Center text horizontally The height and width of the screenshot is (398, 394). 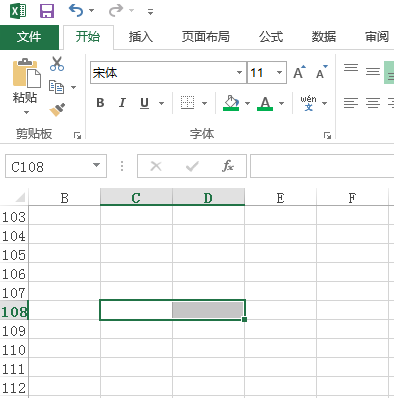373,103
